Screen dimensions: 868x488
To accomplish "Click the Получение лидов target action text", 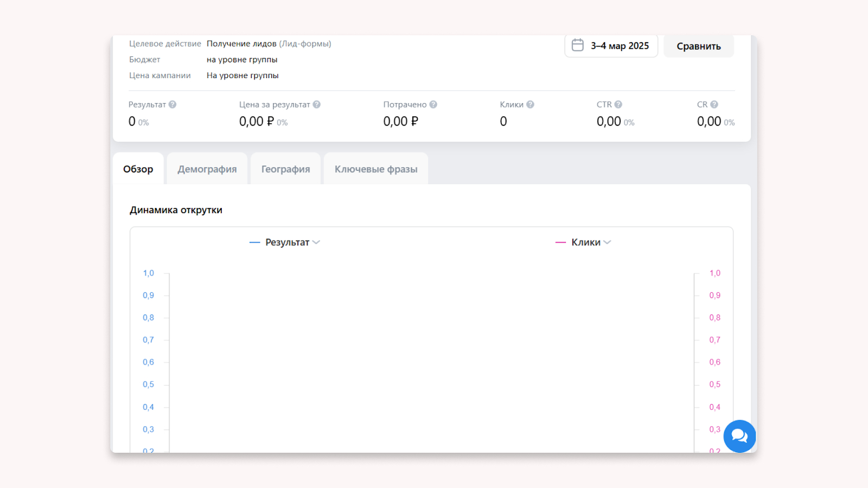I will click(241, 44).
